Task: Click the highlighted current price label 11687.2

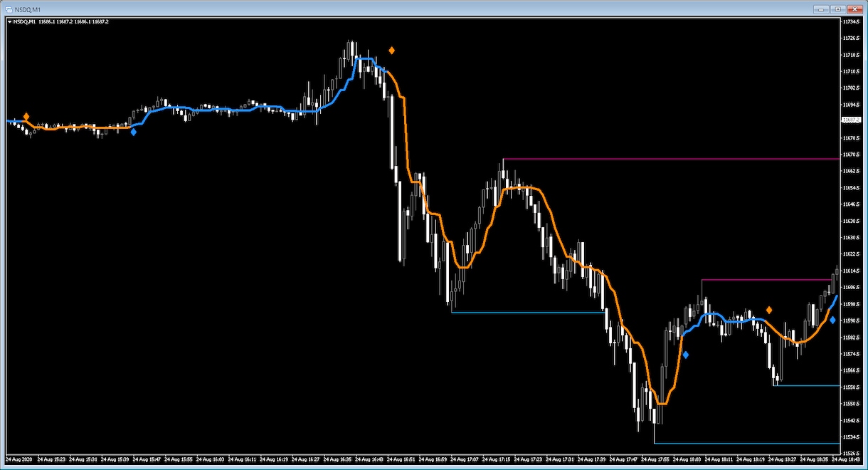Action: tap(850, 120)
